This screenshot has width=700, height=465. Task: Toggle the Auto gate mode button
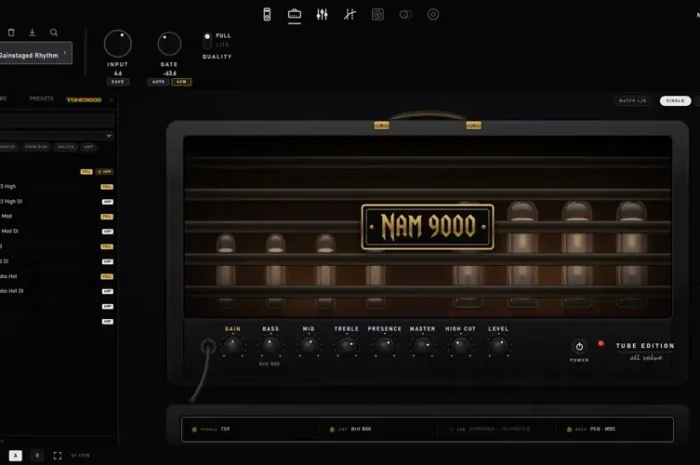(x=158, y=82)
